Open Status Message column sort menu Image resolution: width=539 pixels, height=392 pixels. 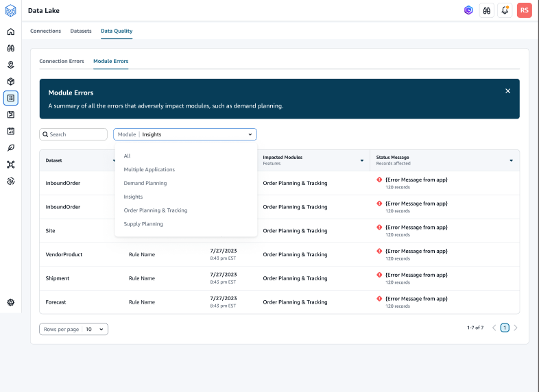coord(511,160)
